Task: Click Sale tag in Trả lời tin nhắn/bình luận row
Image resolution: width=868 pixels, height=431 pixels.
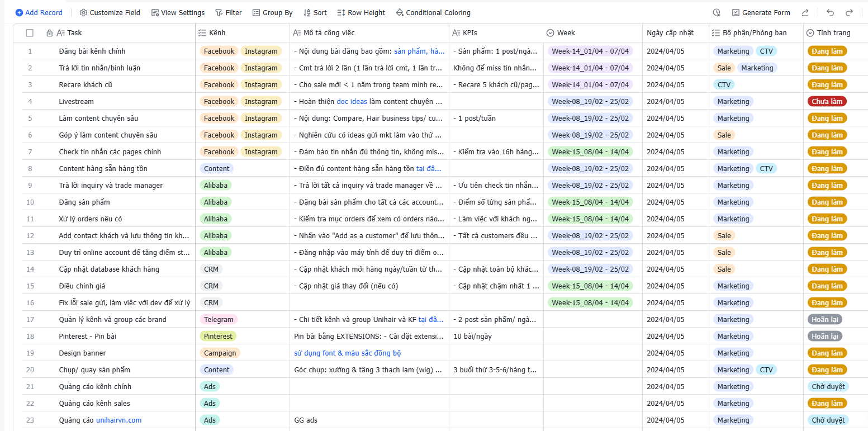Action: [724, 68]
